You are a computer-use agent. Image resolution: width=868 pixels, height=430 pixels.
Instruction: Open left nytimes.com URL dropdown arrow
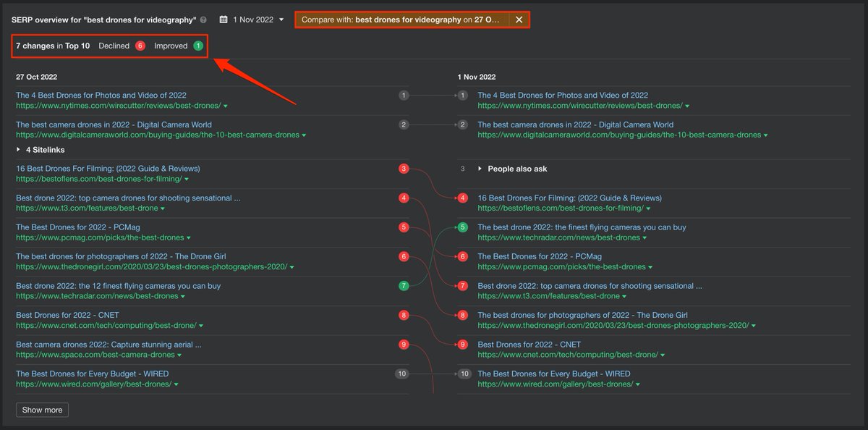coord(226,106)
